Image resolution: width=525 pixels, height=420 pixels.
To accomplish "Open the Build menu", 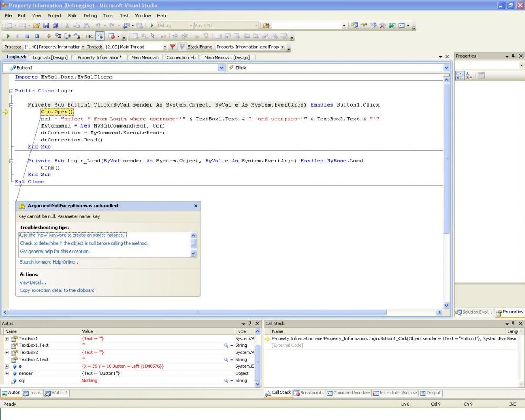I will 72,15.
